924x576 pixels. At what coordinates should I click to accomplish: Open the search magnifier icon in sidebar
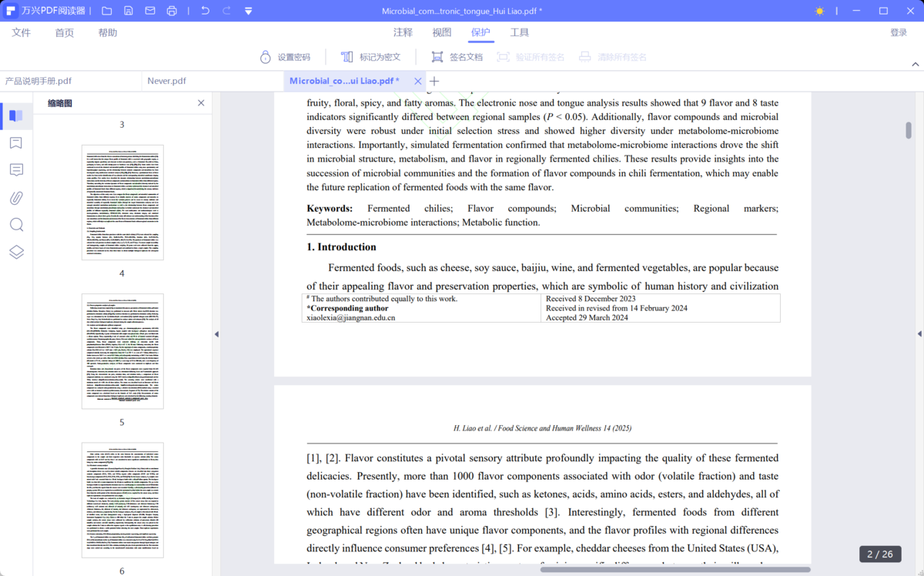pyautogui.click(x=16, y=225)
